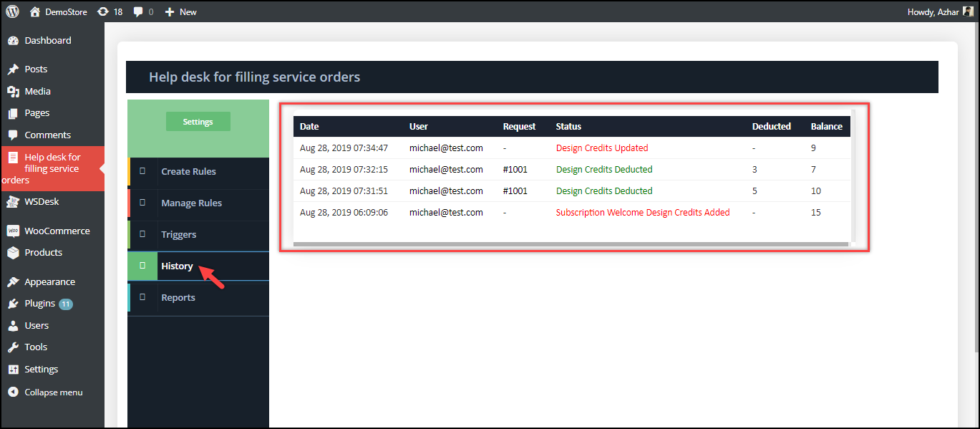Switch to the Manage Rules tab
The width and height of the screenshot is (980, 429).
tap(198, 203)
